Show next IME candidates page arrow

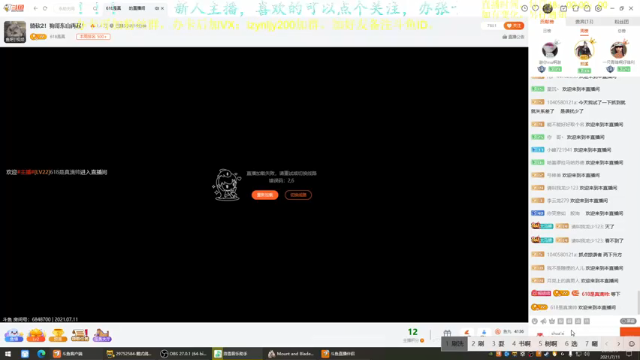(618, 344)
